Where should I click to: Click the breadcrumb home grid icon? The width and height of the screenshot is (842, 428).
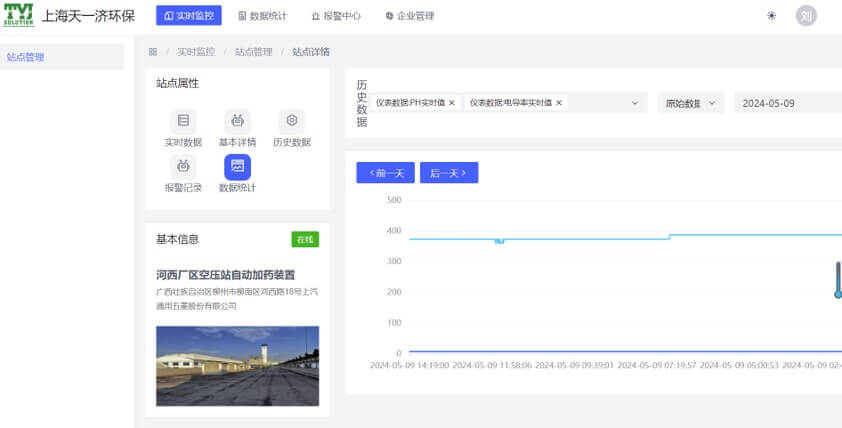tap(153, 52)
